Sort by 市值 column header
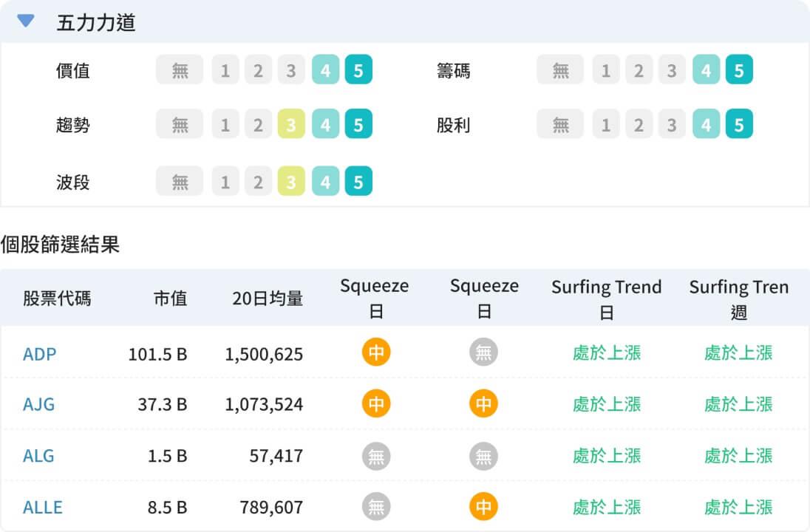The image size is (810, 532). tap(170, 299)
